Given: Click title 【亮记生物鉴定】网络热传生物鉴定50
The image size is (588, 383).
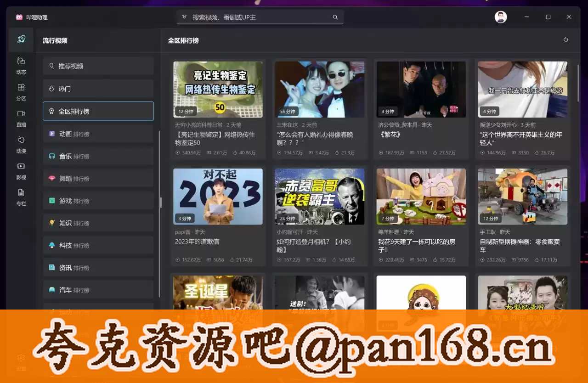Looking at the screenshot, I should pos(215,139).
